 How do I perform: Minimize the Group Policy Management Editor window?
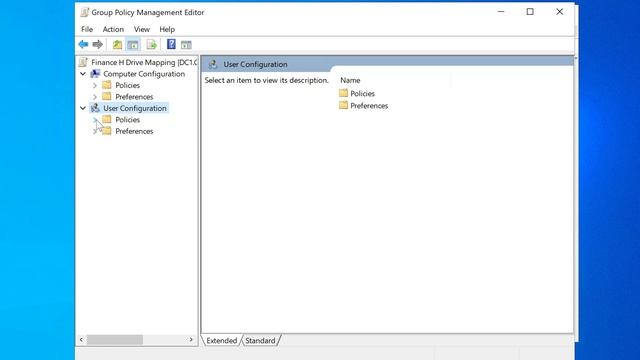click(x=501, y=12)
